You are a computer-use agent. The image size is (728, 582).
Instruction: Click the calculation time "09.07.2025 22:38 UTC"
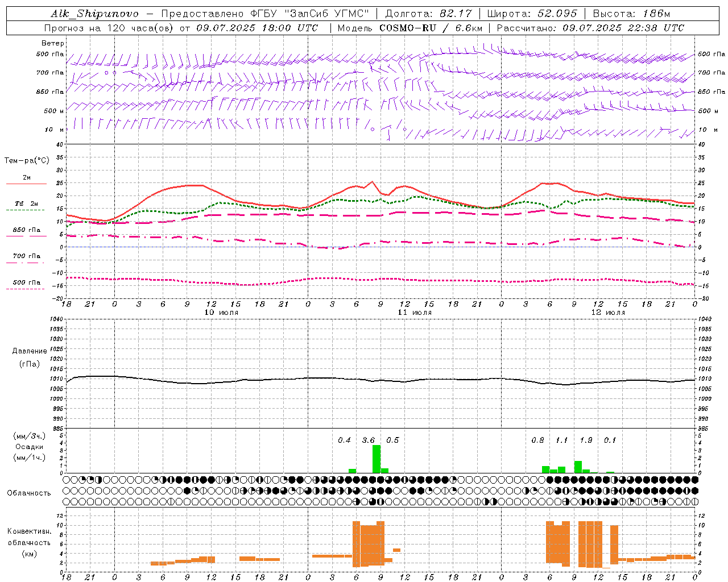coord(623,28)
